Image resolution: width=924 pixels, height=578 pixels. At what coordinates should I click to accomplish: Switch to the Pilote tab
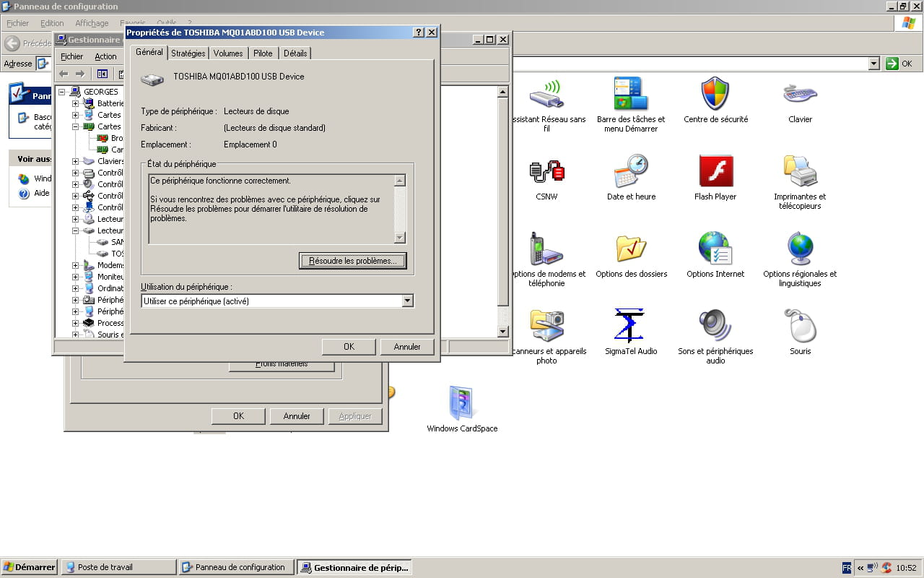[x=263, y=53]
